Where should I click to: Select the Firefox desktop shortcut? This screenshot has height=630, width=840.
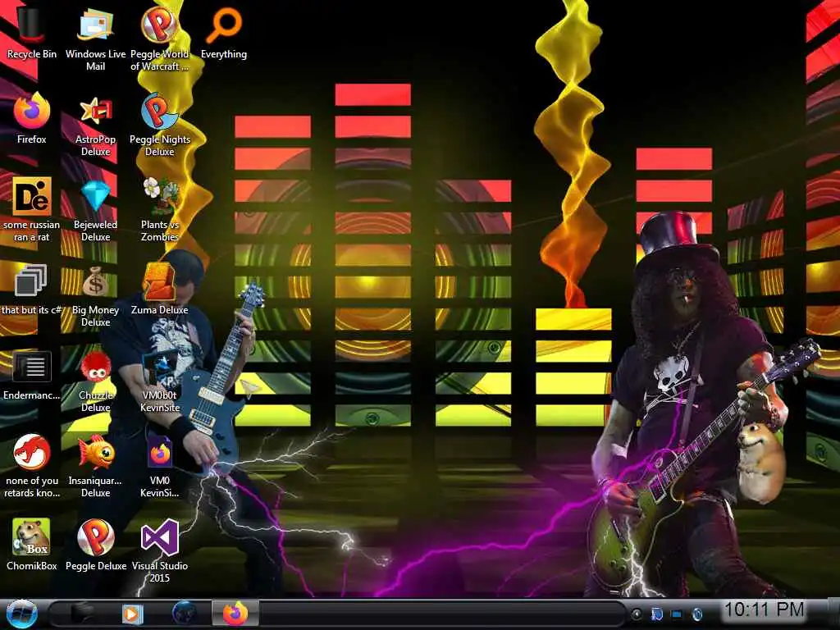click(x=32, y=118)
